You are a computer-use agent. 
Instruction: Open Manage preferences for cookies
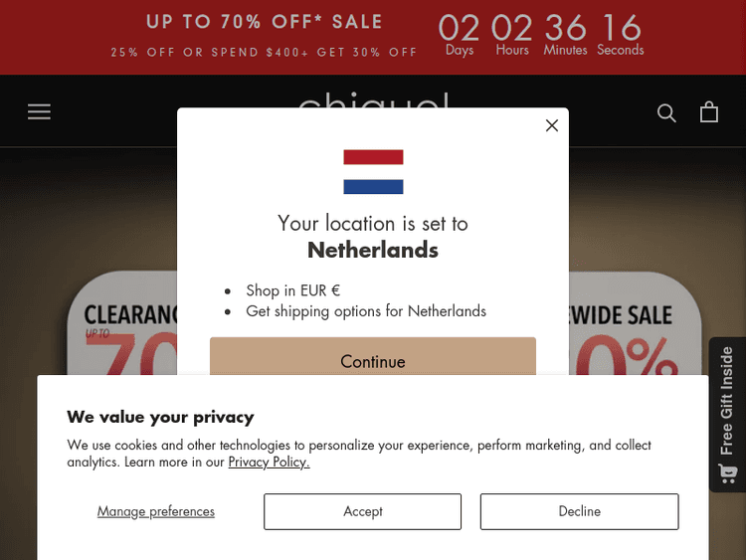(156, 511)
